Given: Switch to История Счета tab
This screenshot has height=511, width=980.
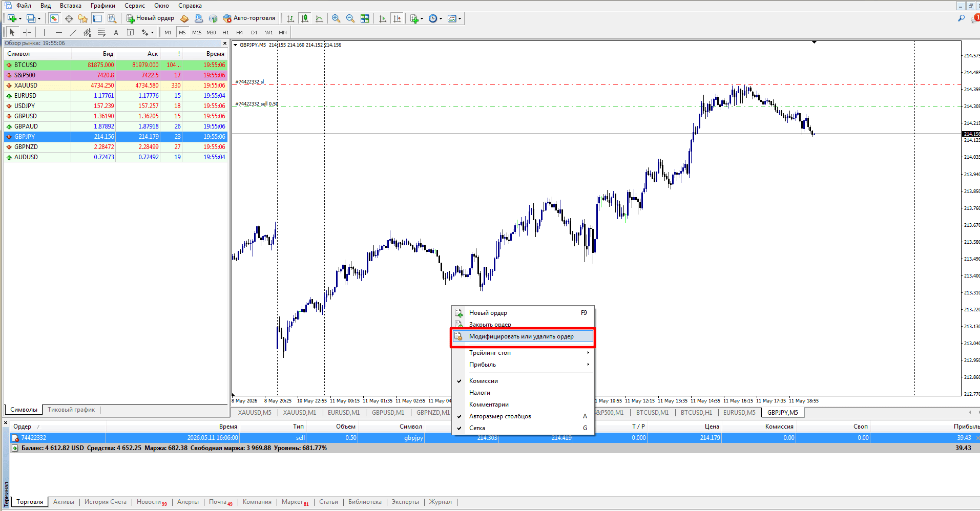Looking at the screenshot, I should [106, 502].
